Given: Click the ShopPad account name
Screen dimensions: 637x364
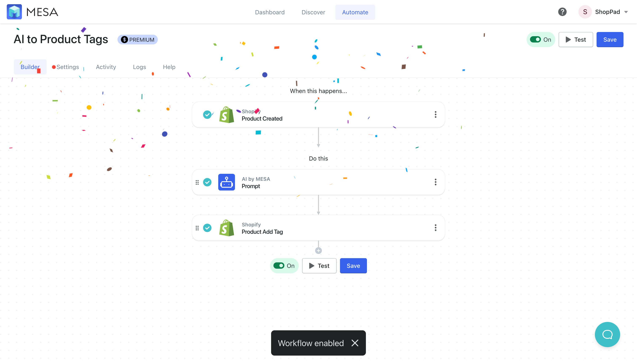Looking at the screenshot, I should tap(608, 12).
